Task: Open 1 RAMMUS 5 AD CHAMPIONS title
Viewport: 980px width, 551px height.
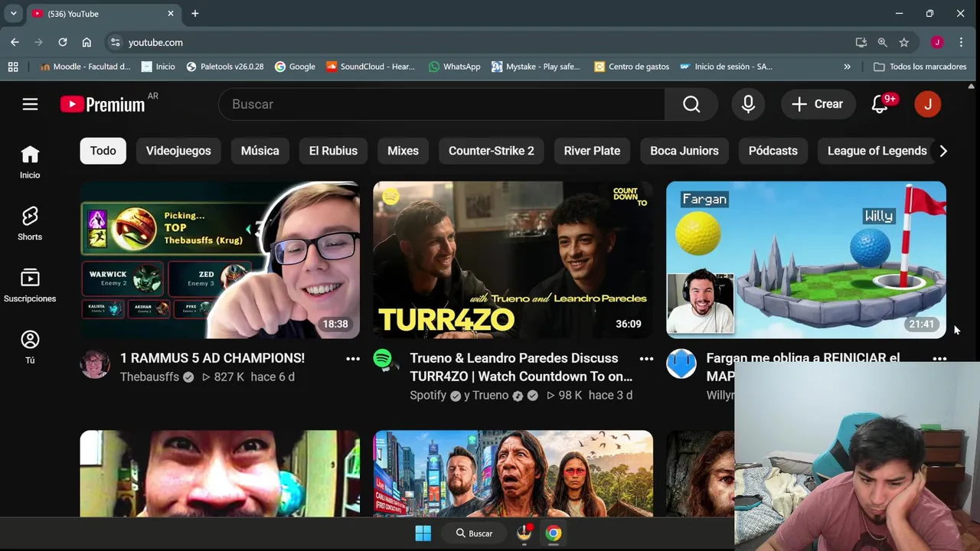Action: click(212, 358)
